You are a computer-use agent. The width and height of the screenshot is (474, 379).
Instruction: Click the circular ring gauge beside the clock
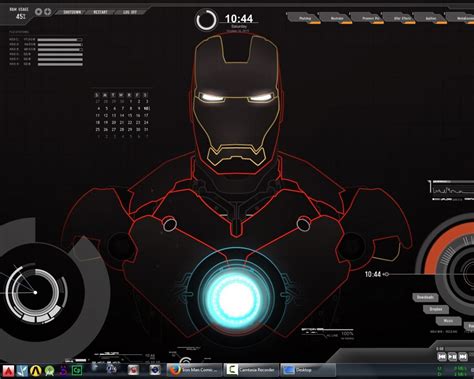tap(206, 20)
